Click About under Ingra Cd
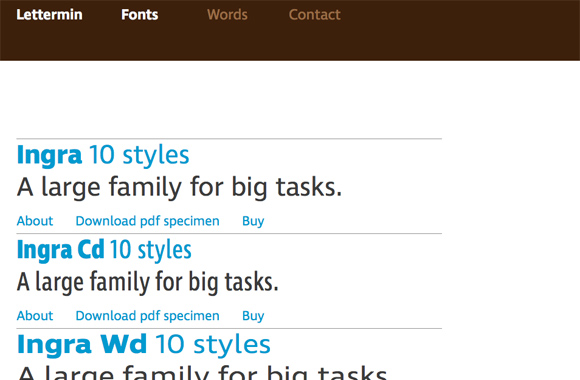The height and width of the screenshot is (380, 580). click(x=35, y=316)
